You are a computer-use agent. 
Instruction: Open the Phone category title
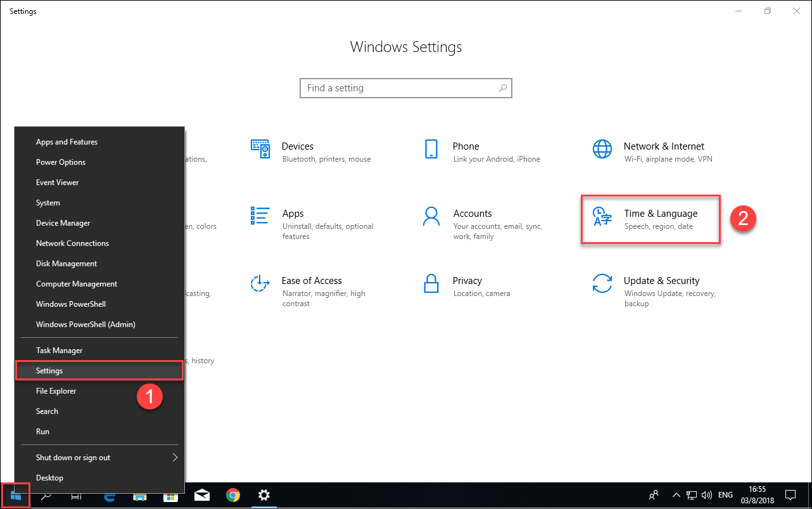tap(466, 146)
